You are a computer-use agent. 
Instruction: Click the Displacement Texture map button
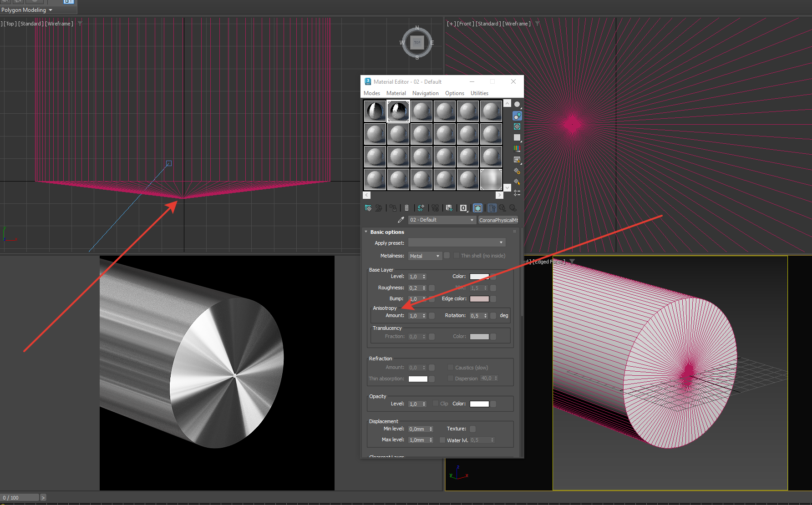pyautogui.click(x=472, y=429)
